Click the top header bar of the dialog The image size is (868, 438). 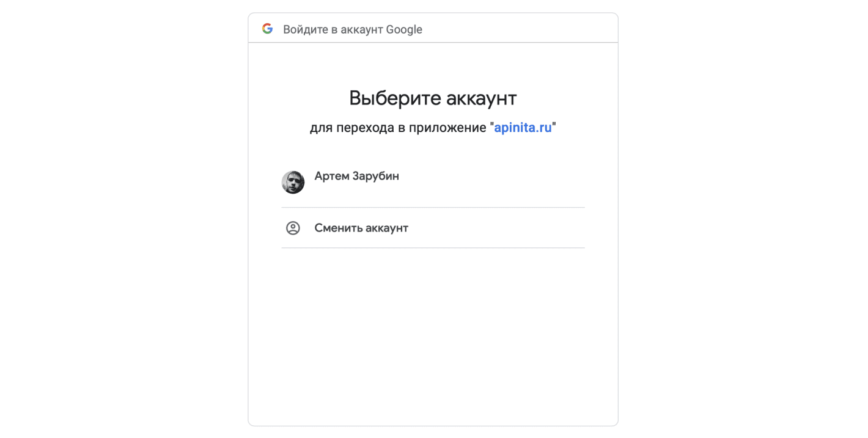click(433, 27)
